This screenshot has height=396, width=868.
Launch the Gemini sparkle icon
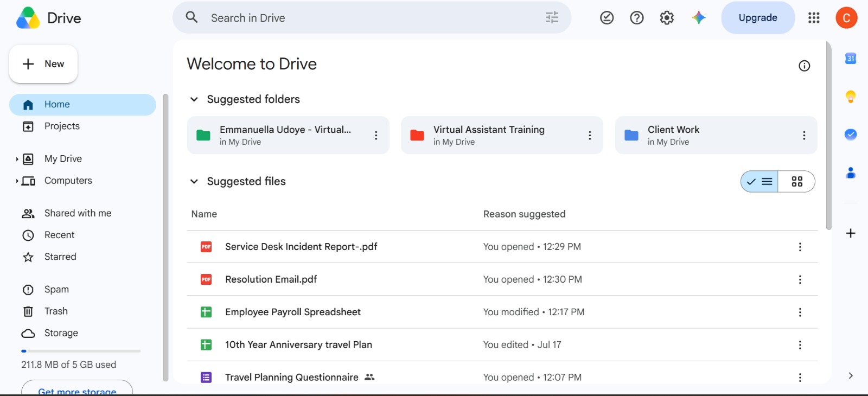[x=699, y=18]
